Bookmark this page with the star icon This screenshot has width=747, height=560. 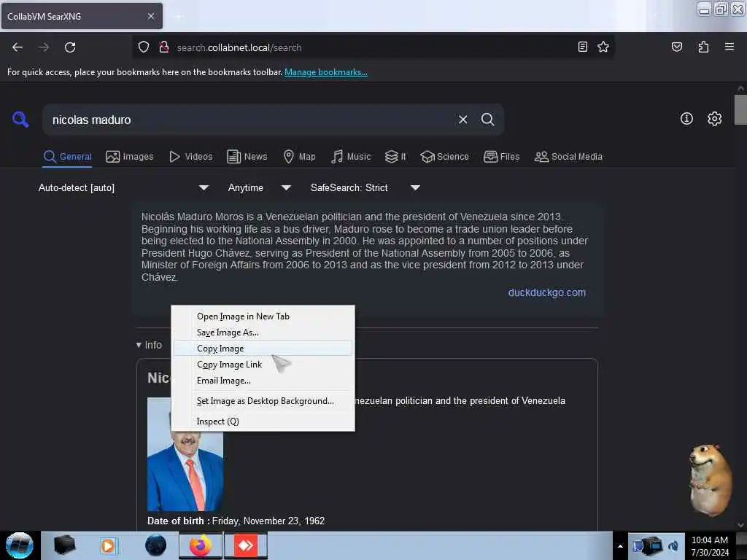(603, 47)
